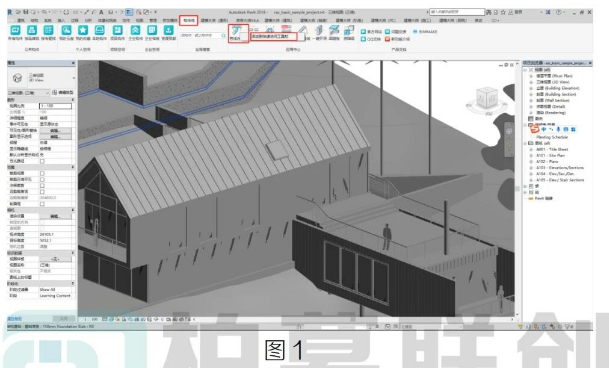Viewport: 609px width, 368px height.
Task: Switch to the 修改 ribbon tab
Action: tap(478, 20)
